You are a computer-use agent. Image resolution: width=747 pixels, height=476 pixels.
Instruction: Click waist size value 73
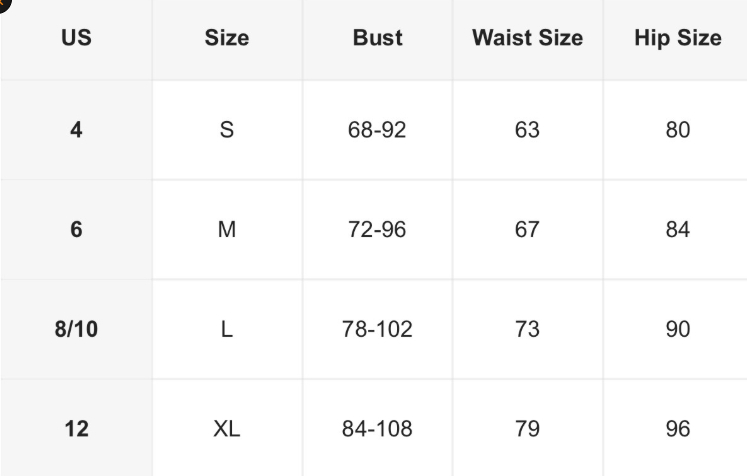pos(527,330)
